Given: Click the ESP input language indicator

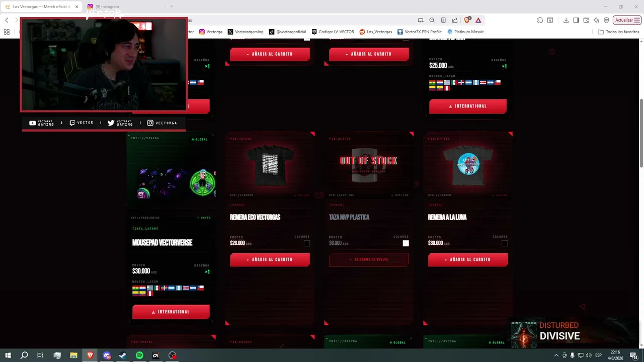Looking at the screenshot, I should (599, 355).
